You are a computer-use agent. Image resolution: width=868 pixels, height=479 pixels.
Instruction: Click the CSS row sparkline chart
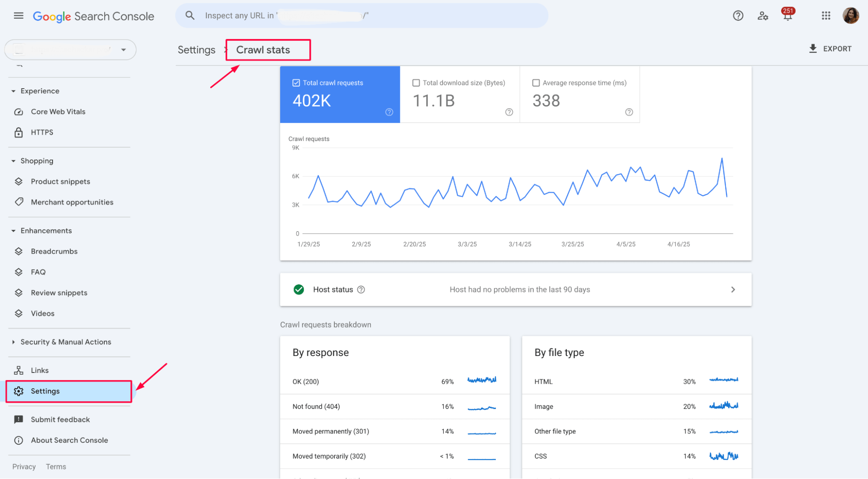[x=724, y=456]
